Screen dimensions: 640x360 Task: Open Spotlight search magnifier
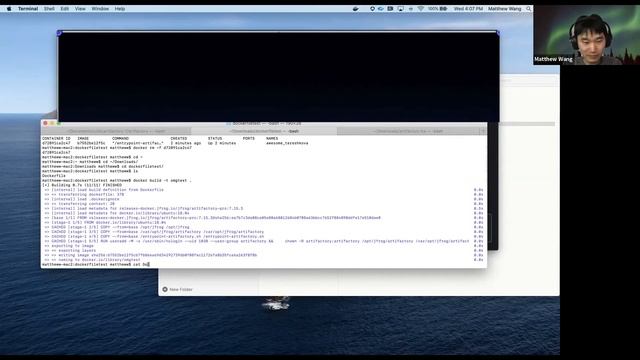click(x=529, y=9)
